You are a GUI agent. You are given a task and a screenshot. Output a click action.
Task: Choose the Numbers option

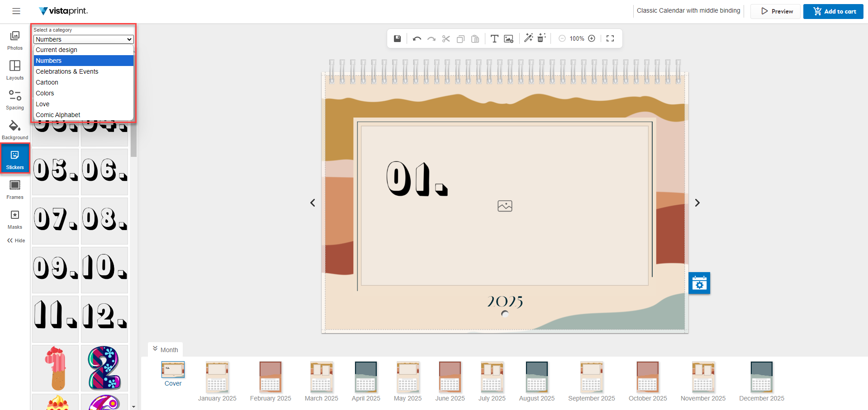(84, 61)
